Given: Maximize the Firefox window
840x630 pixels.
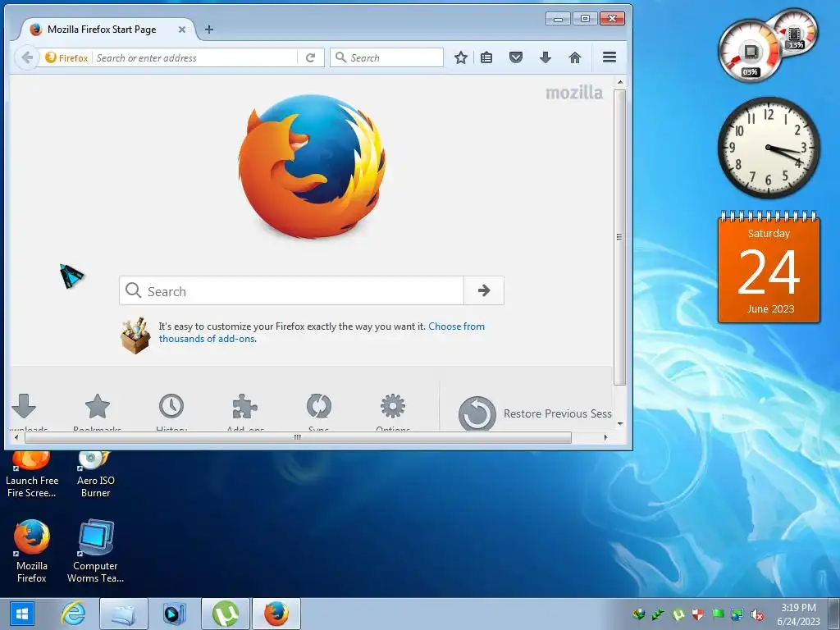Looking at the screenshot, I should coord(585,19).
